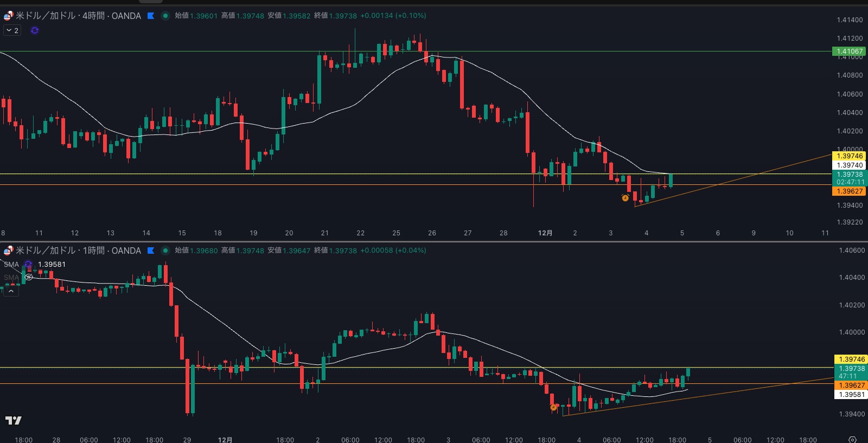Click the purple refresh indicator icon in top chart
Screen dimensions: 868x443
click(x=35, y=30)
